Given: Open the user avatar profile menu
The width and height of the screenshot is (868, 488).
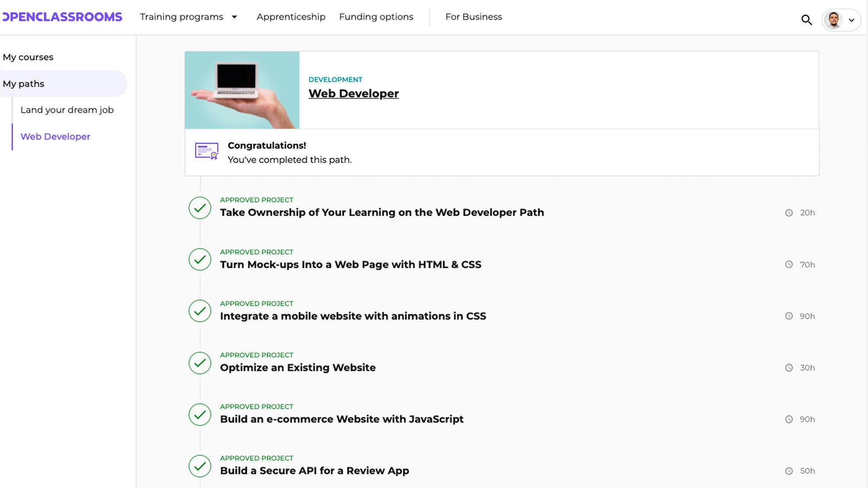Looking at the screenshot, I should [833, 20].
